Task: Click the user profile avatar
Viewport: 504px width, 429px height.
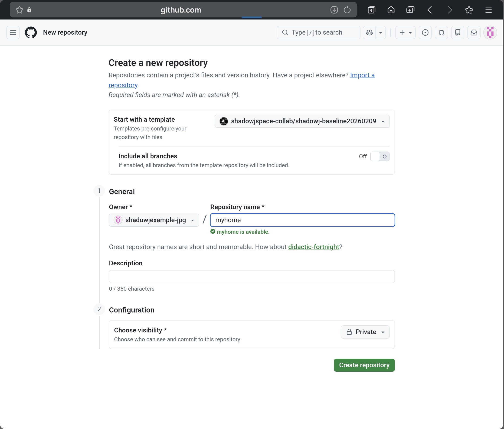Action: pos(490,32)
